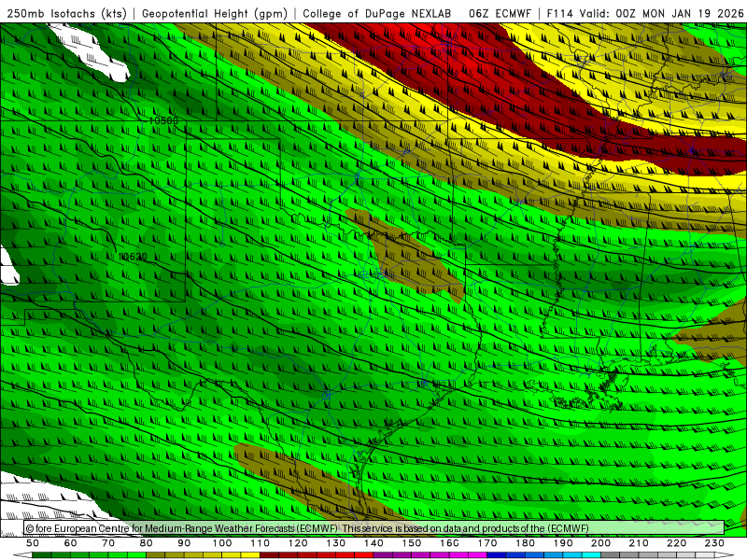
Task: Click the 220 knot legend value
Action: pyautogui.click(x=676, y=543)
